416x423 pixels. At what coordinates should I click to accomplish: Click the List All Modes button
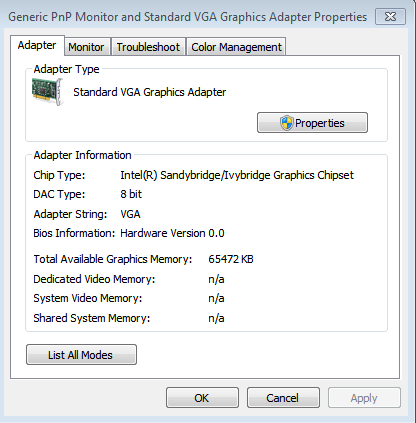81,355
